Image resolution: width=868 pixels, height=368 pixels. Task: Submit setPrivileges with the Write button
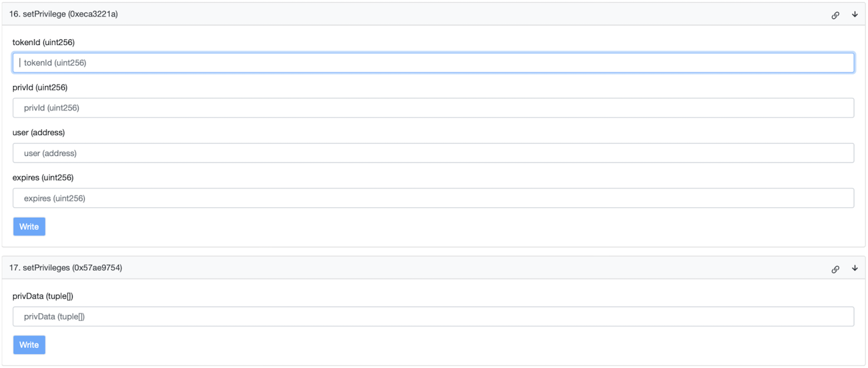point(29,345)
